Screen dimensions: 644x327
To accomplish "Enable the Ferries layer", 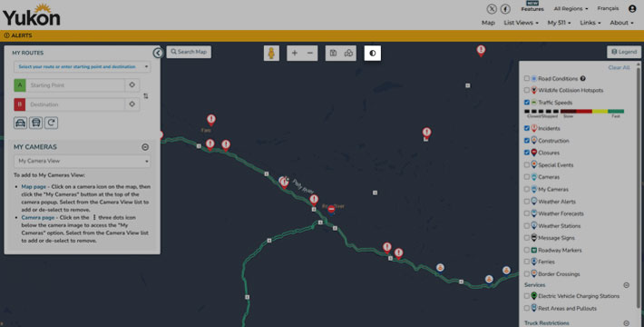I will tap(526, 262).
